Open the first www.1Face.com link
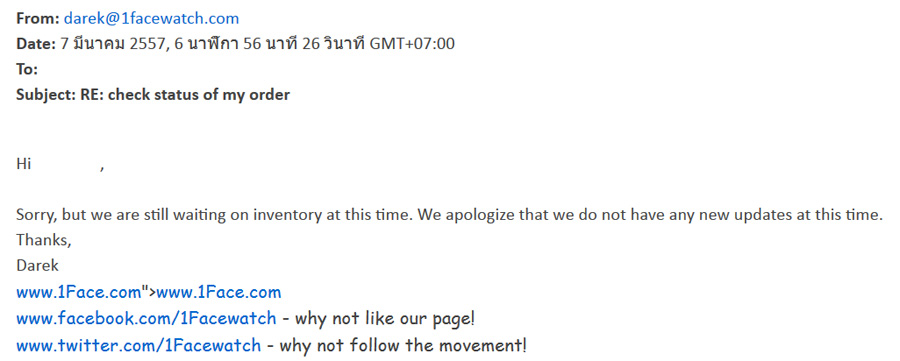The height and width of the screenshot is (361, 900). 79,292
